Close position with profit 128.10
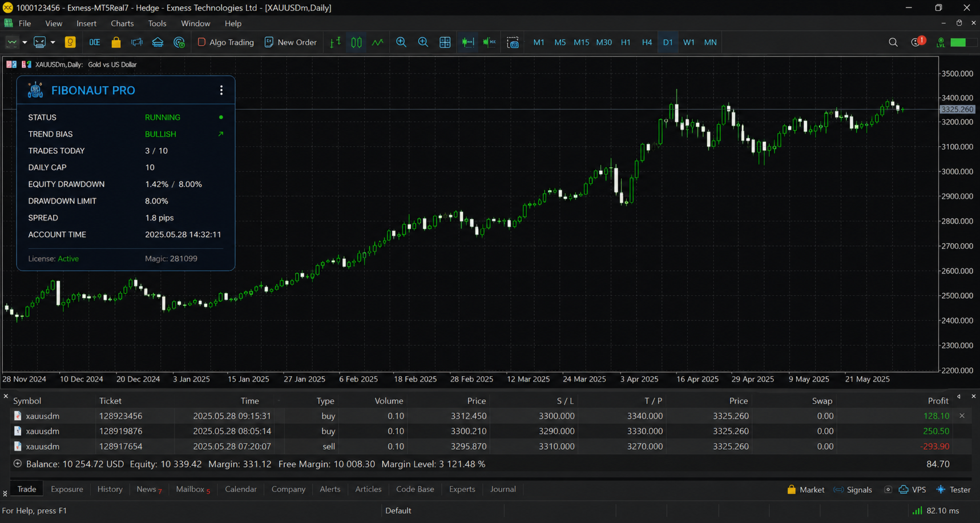The image size is (980, 523). coord(962,416)
